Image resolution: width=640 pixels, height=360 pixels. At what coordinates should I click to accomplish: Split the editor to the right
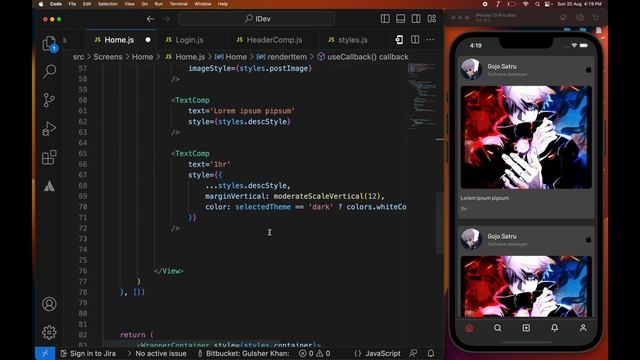(x=415, y=40)
